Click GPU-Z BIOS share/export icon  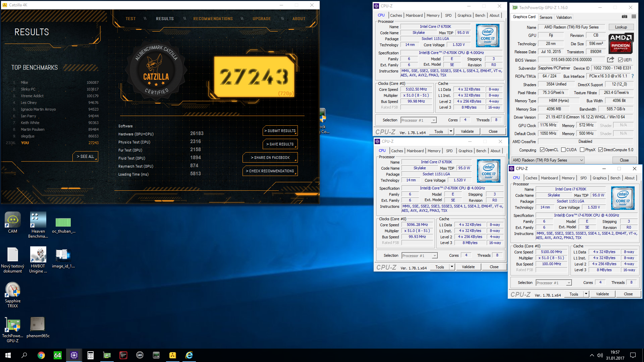[610, 60]
